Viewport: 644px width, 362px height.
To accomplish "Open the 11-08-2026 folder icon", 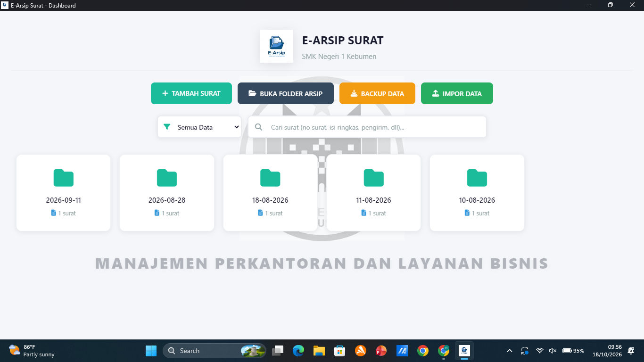I will [373, 178].
